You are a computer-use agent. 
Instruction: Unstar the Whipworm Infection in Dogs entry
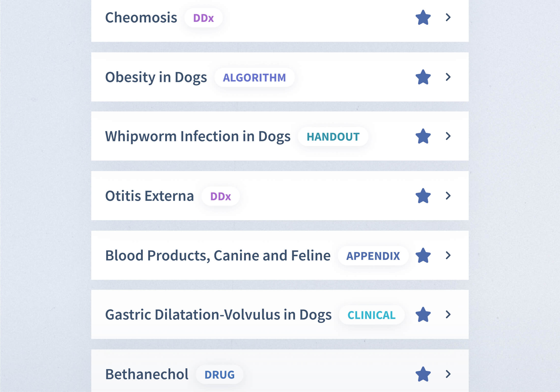point(423,136)
